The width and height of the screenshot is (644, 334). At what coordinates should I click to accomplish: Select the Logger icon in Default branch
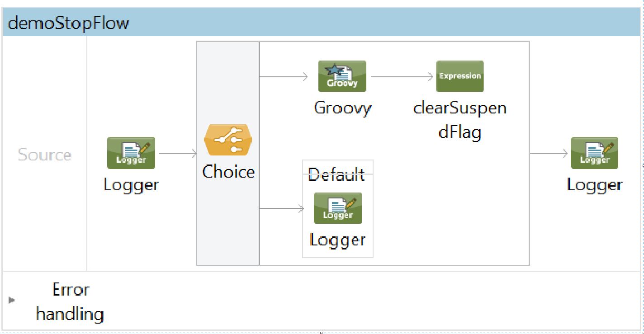(337, 208)
